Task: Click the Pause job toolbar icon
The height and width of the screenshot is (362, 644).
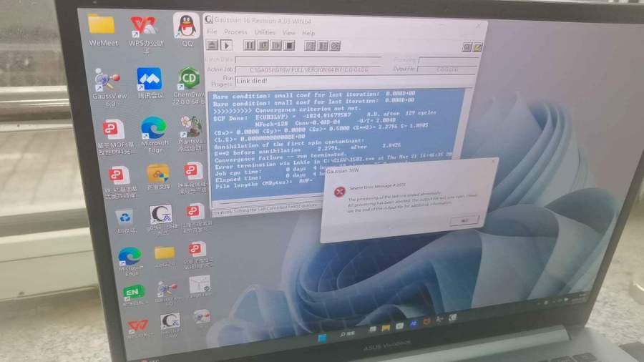Action: pos(249,45)
